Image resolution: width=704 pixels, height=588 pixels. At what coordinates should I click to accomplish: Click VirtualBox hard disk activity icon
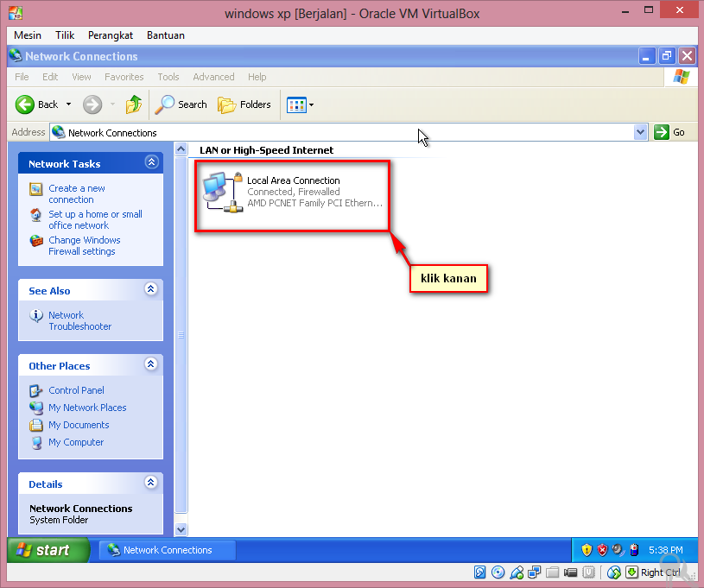tap(479, 572)
